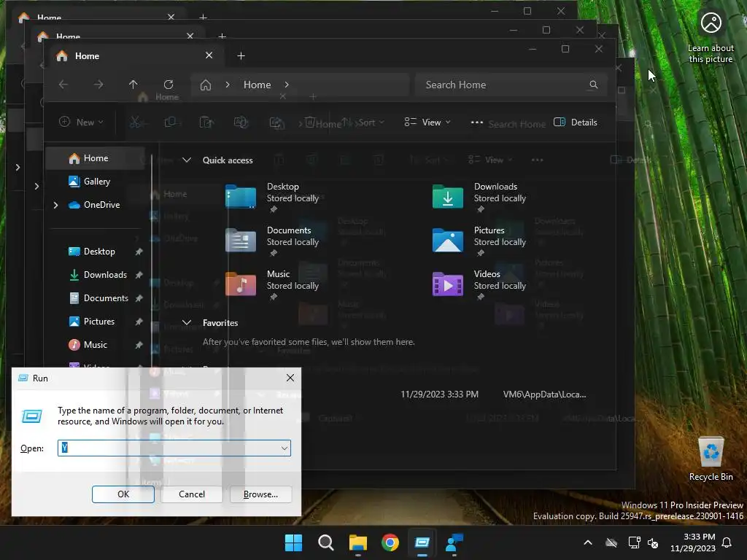
Task: Close the Home tab in front window
Action: pos(209,55)
